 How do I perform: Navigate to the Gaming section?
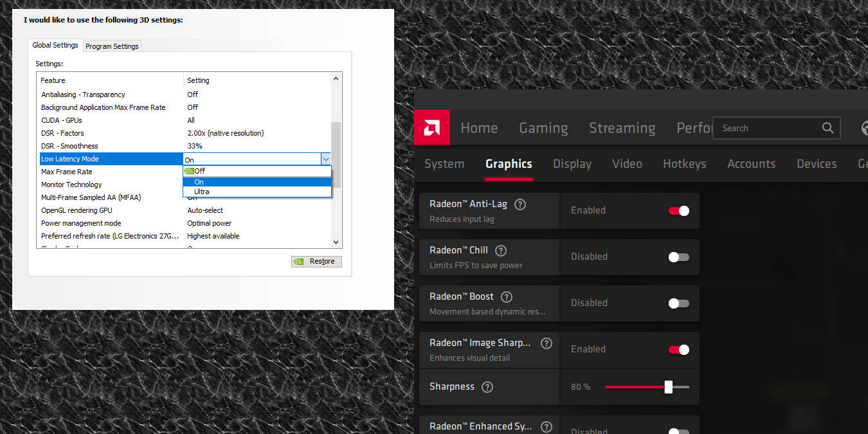click(543, 127)
